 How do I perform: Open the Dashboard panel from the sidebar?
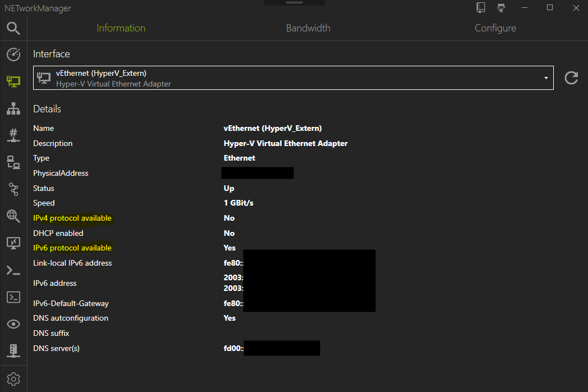tap(13, 54)
